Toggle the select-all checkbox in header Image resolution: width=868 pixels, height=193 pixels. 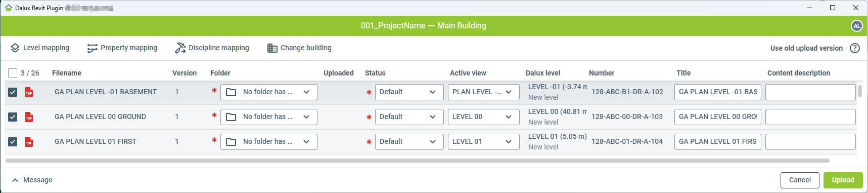[13, 73]
